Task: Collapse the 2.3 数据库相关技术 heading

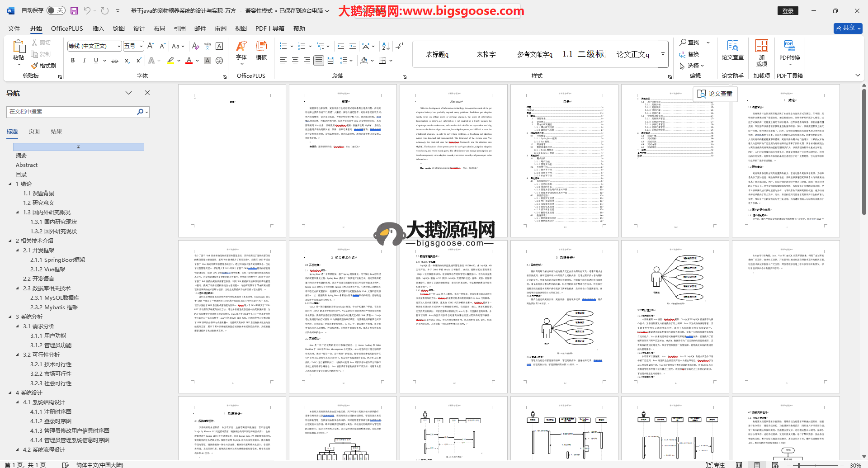Action: [x=18, y=288]
